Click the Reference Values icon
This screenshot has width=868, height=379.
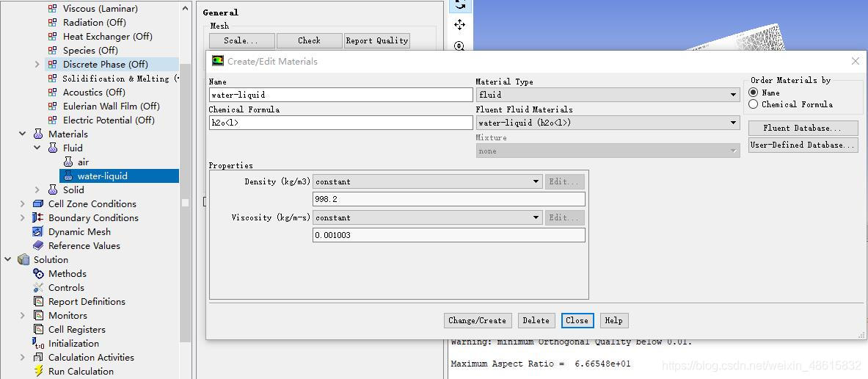(x=38, y=246)
